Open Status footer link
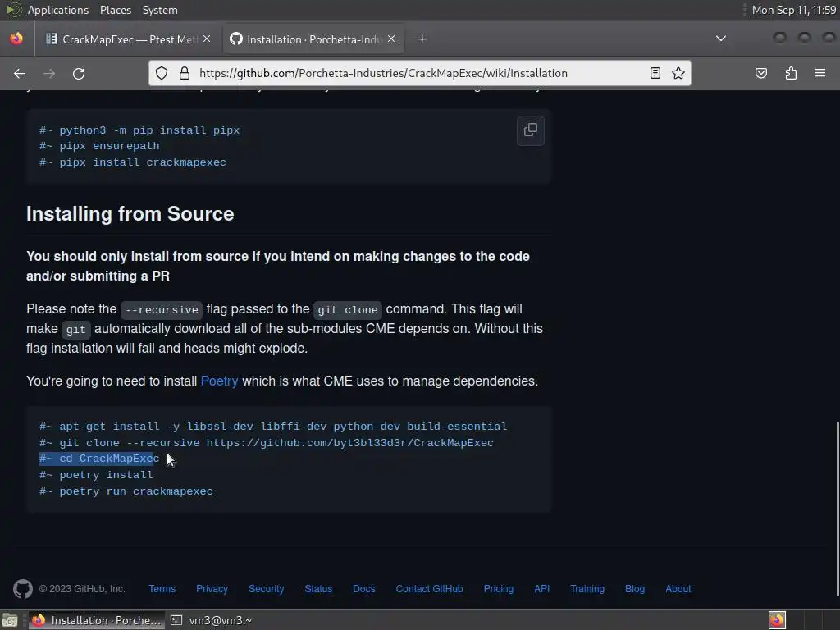Viewport: 840px width, 630px height. [318, 589]
